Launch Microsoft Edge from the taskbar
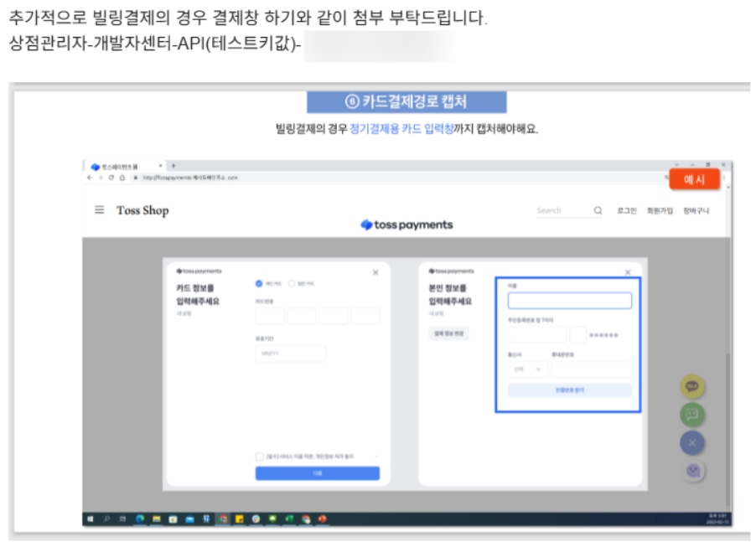 tap(140, 519)
